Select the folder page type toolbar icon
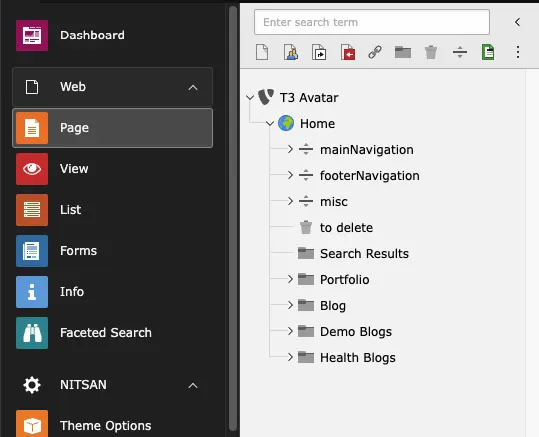 point(403,52)
